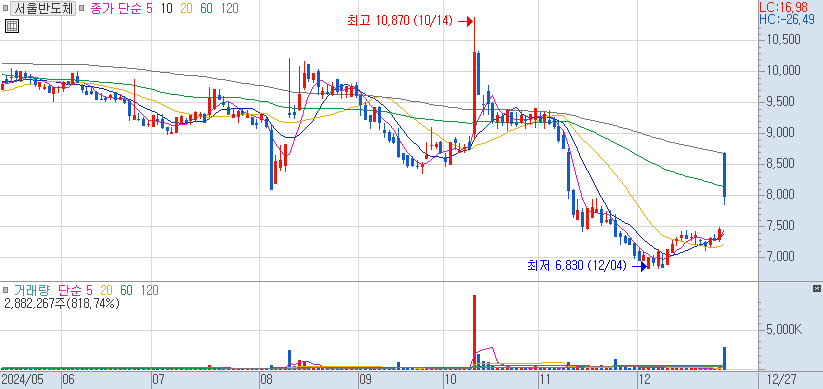Select the green 60 price moving-average label

point(207,8)
